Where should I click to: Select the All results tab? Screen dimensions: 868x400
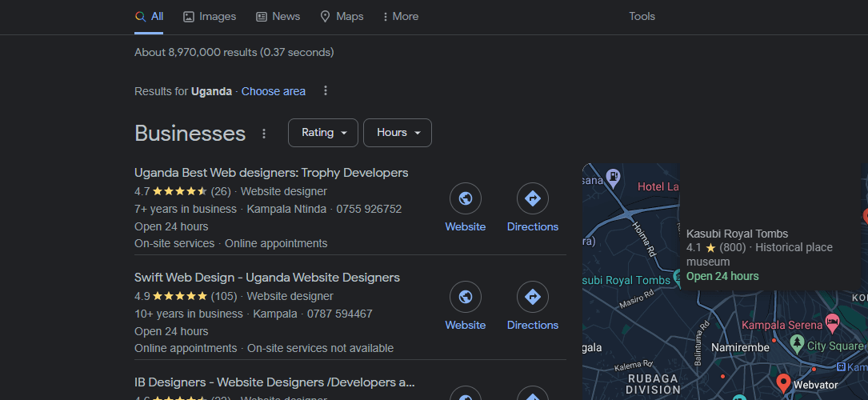point(149,17)
